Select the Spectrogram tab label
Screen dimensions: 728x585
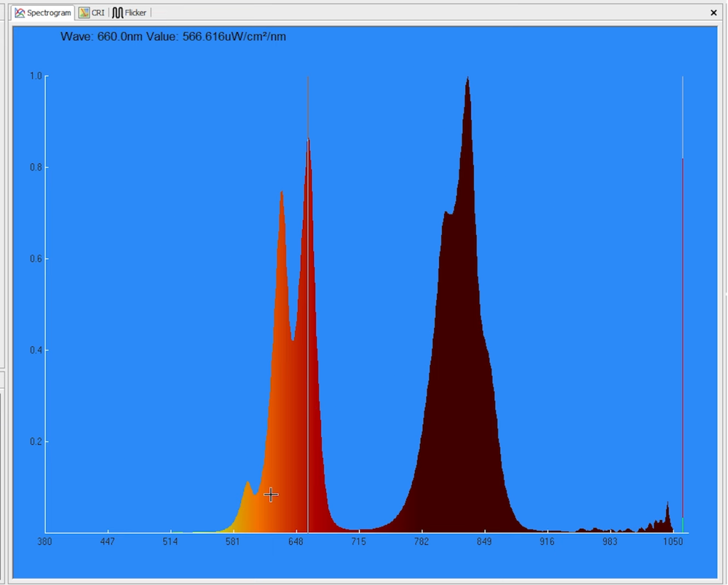point(49,13)
